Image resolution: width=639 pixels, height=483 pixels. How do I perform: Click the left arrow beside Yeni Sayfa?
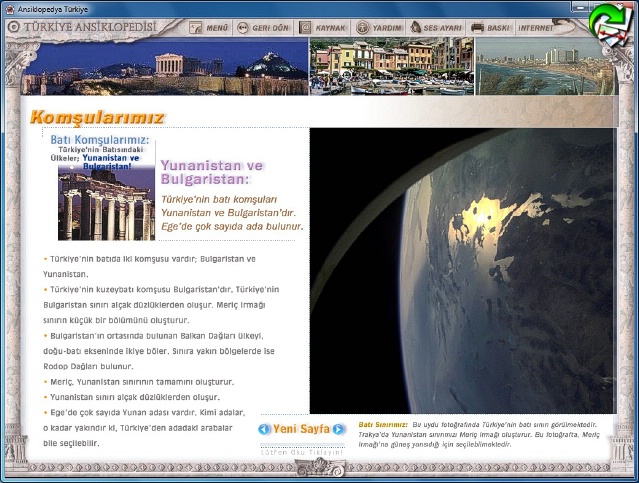[264, 429]
